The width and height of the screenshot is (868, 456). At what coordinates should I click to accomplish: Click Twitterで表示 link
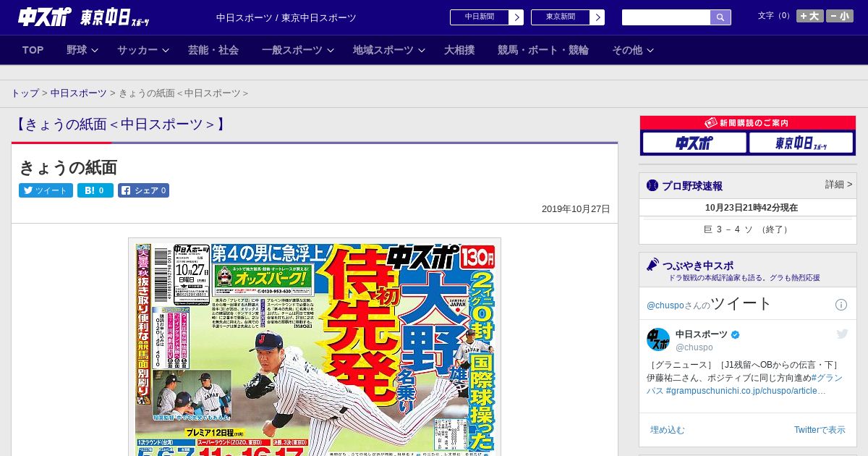[x=820, y=430]
